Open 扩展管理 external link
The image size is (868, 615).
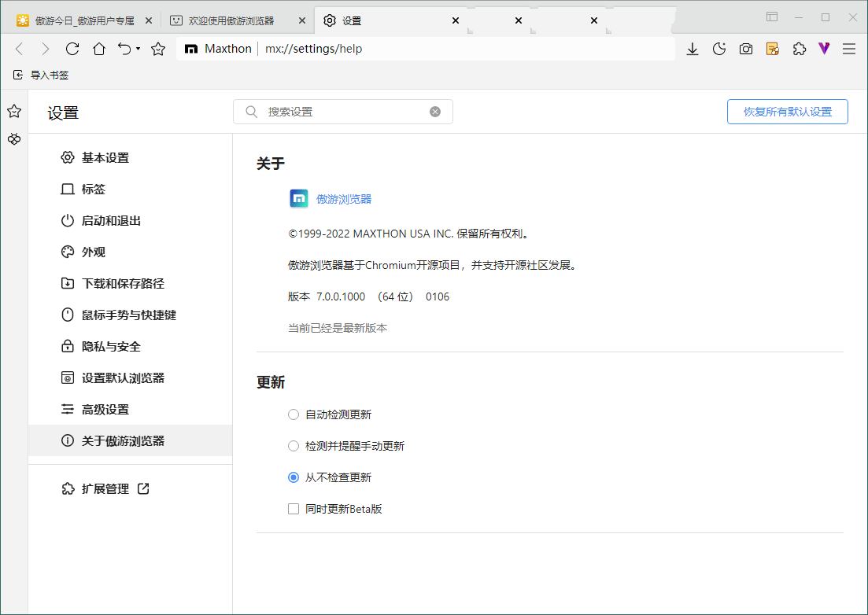click(105, 488)
